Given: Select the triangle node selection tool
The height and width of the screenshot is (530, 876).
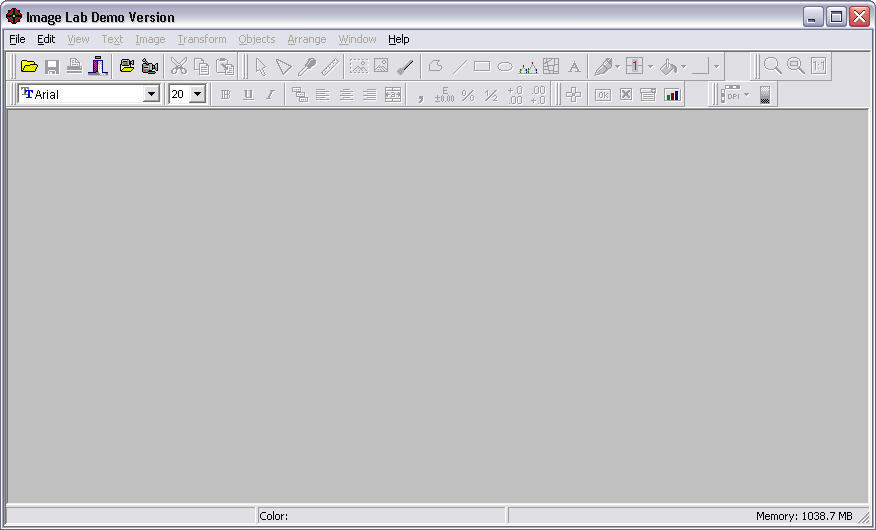Looking at the screenshot, I should (x=284, y=66).
